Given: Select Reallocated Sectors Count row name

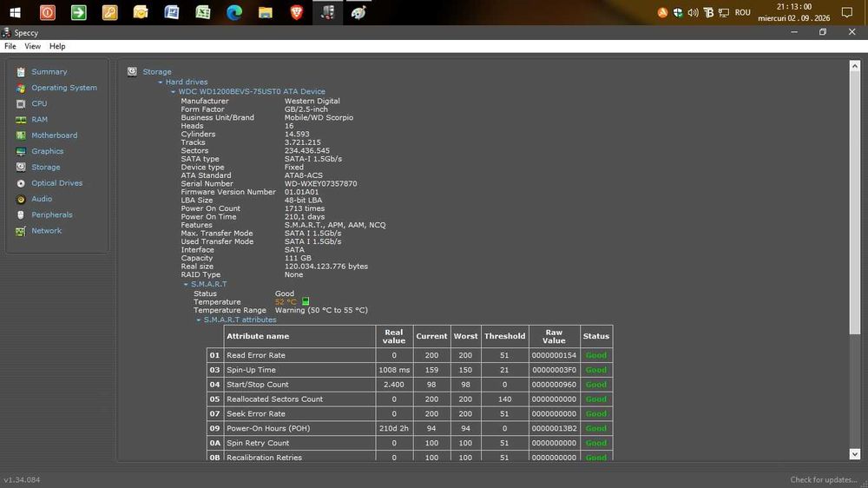Looking at the screenshot, I should (274, 399).
